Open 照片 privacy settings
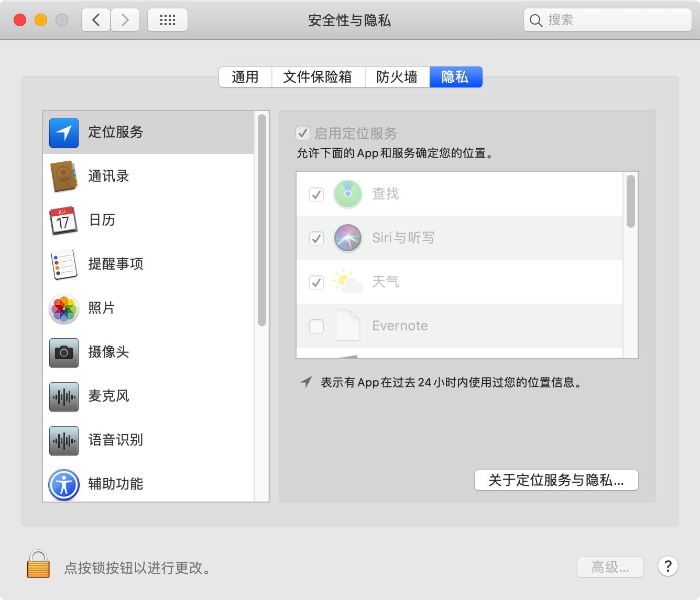 coord(63,308)
